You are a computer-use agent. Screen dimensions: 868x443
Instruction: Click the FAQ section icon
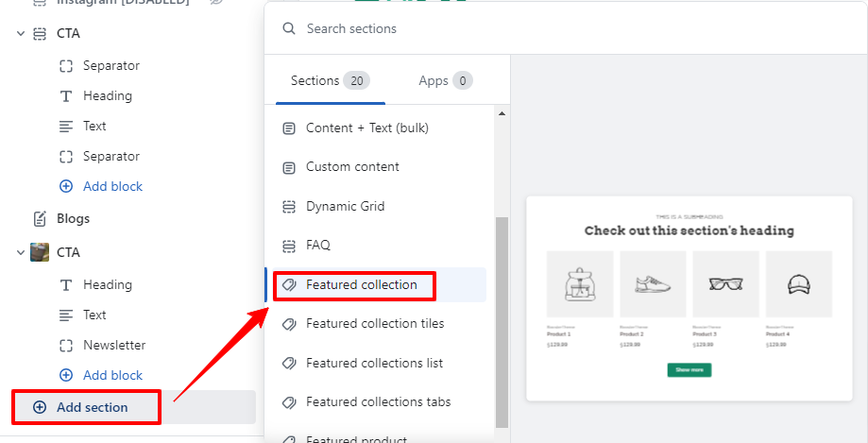[x=289, y=246]
